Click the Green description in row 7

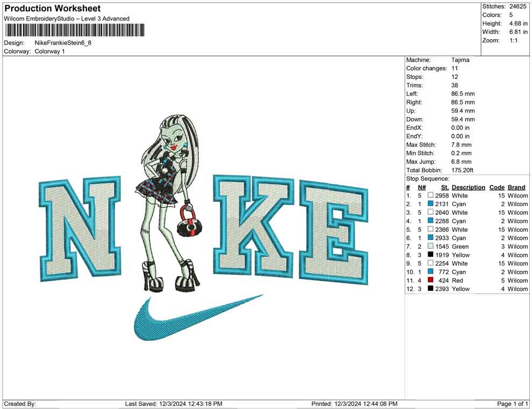(x=460, y=246)
